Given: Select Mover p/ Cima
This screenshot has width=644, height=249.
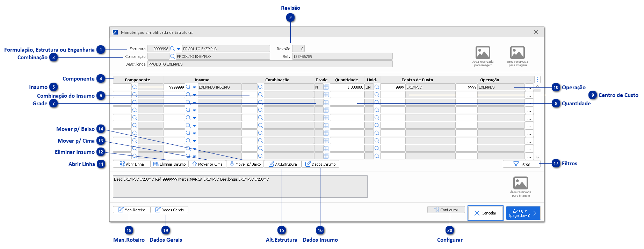Looking at the screenshot, I should pos(207,164).
